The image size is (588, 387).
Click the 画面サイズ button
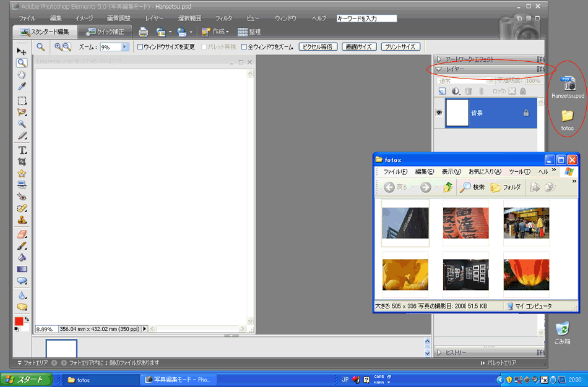click(x=358, y=47)
